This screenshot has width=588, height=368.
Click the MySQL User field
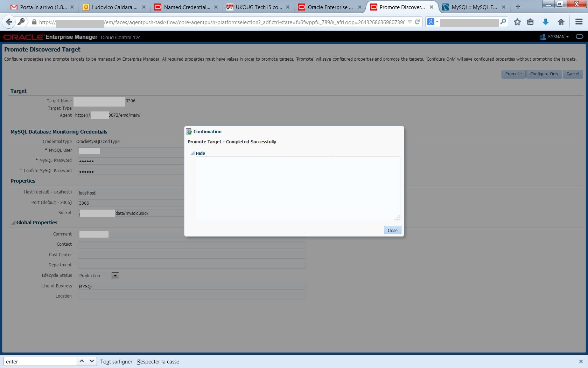pyautogui.click(x=131, y=151)
